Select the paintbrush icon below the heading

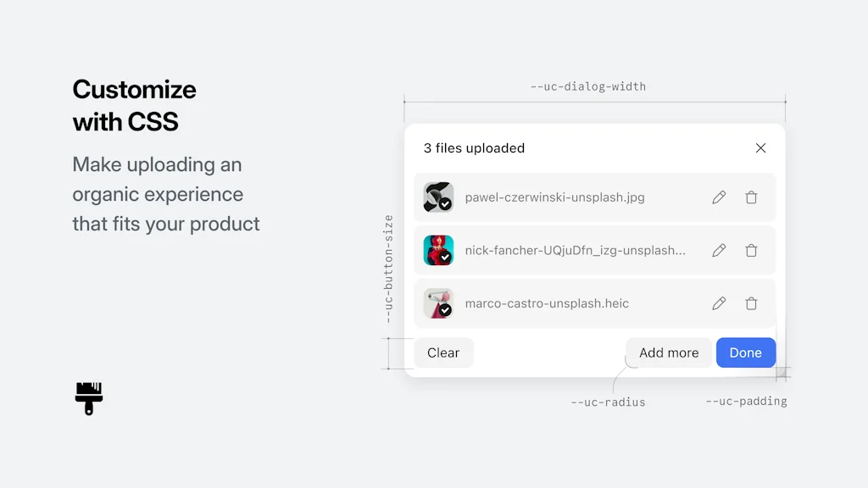tap(88, 398)
